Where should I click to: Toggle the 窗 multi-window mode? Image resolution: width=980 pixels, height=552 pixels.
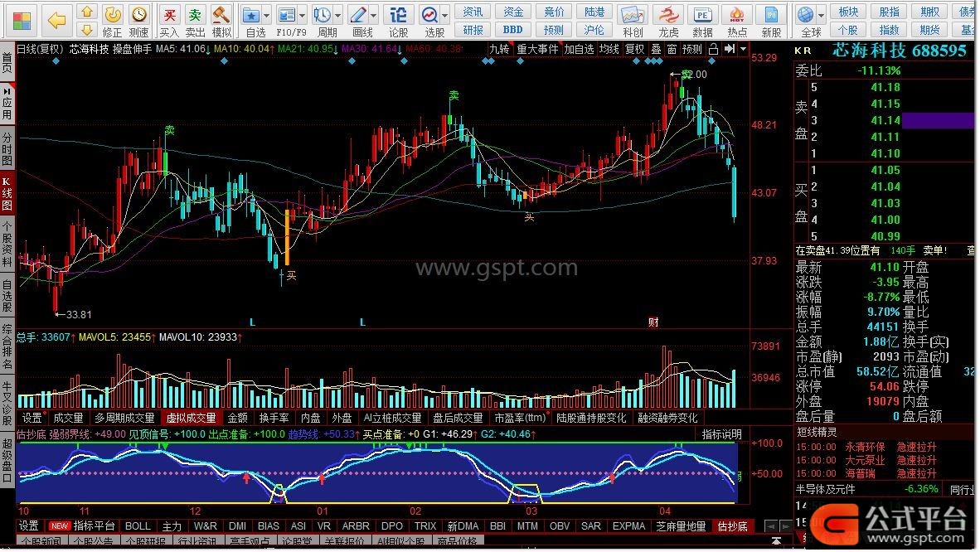[x=672, y=49]
